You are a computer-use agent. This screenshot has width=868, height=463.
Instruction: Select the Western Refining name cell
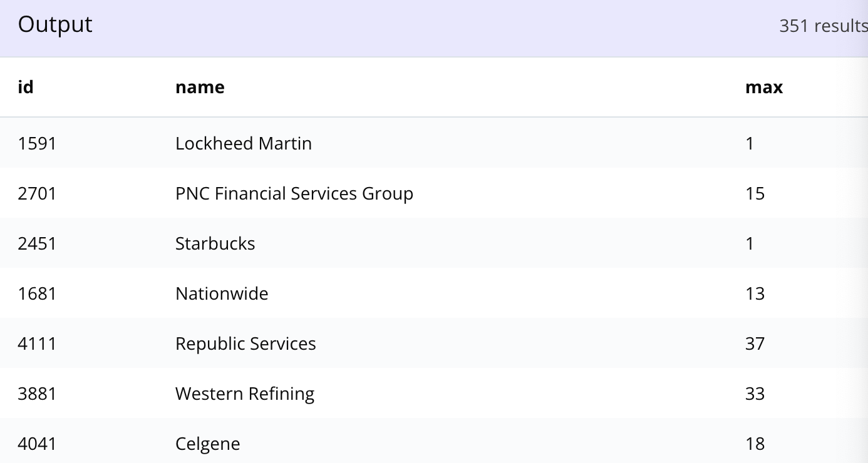click(245, 394)
